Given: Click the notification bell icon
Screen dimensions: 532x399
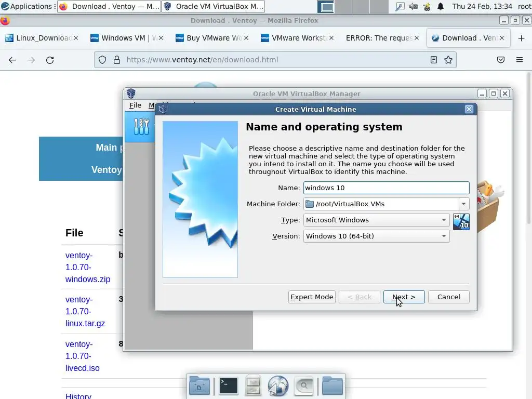Looking at the screenshot, I should click(441, 6).
